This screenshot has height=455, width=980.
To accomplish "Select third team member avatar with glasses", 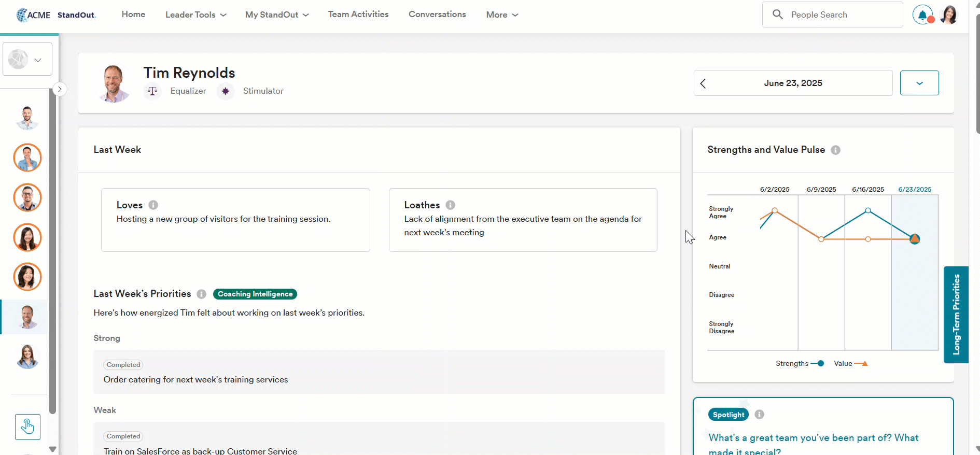I will [x=27, y=197].
